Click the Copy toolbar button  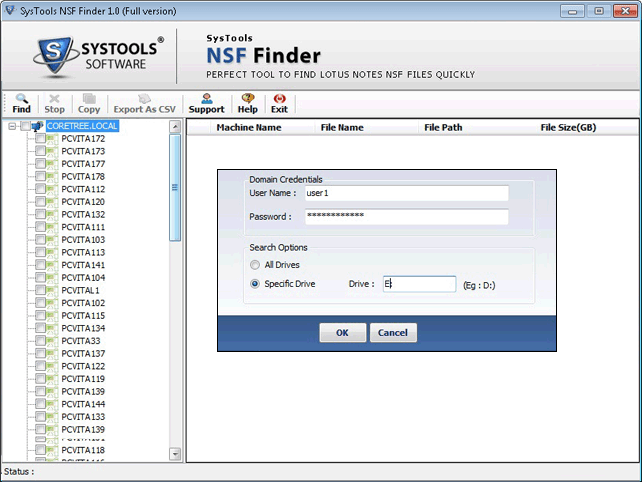click(x=89, y=104)
